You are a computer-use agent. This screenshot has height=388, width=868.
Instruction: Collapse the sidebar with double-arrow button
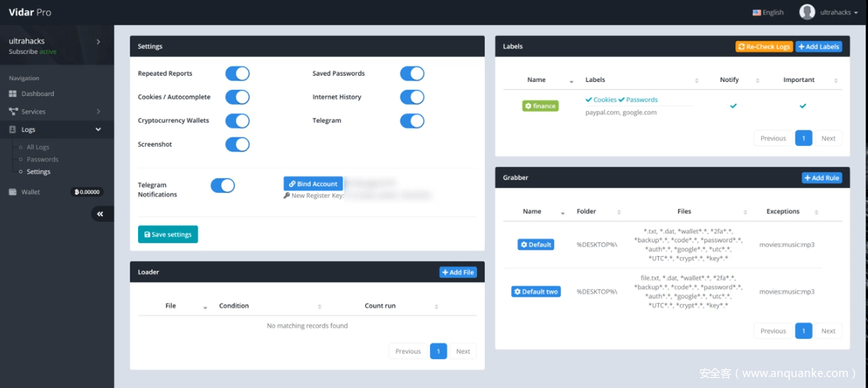coord(100,214)
